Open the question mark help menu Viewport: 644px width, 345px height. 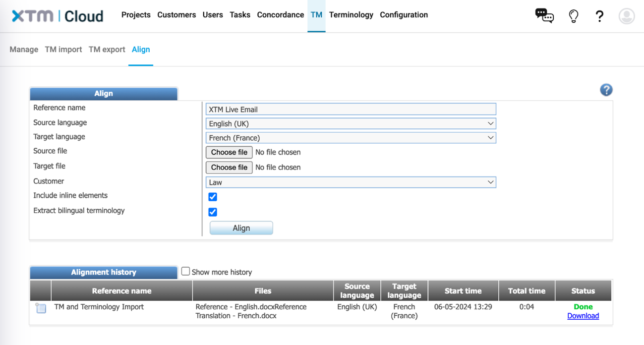click(599, 16)
